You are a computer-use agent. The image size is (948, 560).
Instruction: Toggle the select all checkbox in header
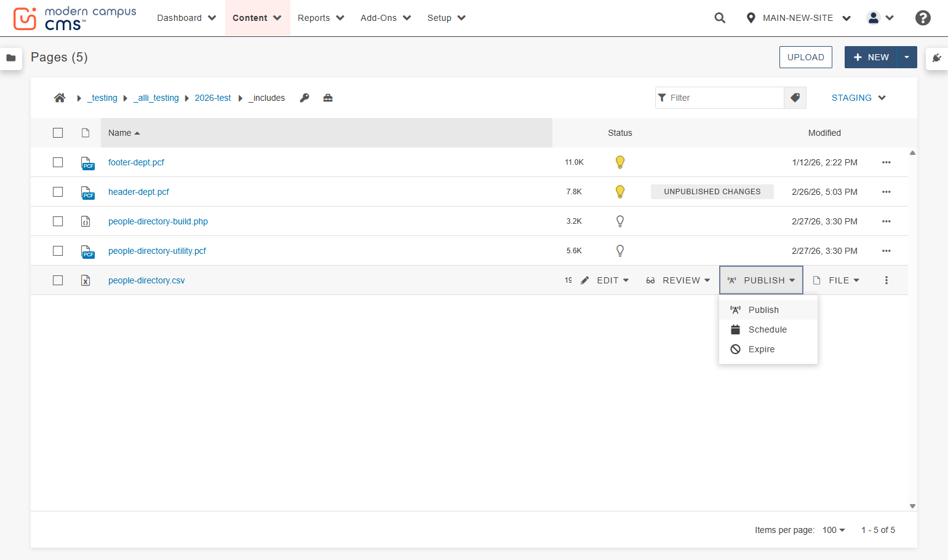(58, 133)
